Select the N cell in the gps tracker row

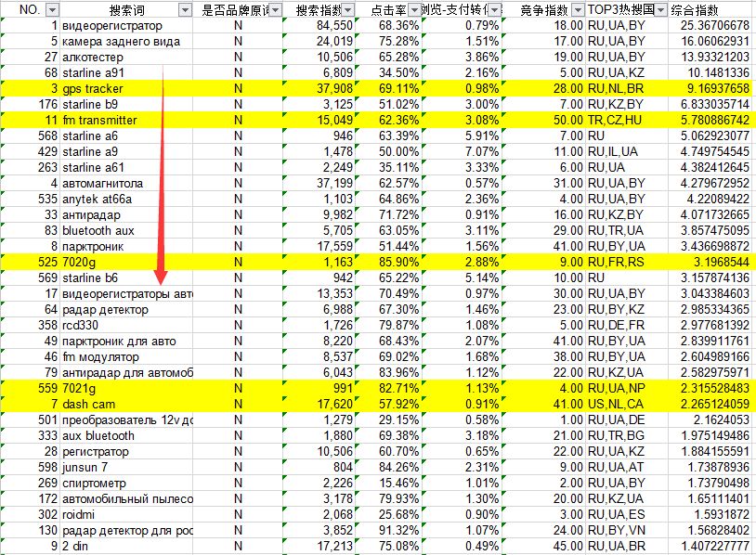[238, 89]
